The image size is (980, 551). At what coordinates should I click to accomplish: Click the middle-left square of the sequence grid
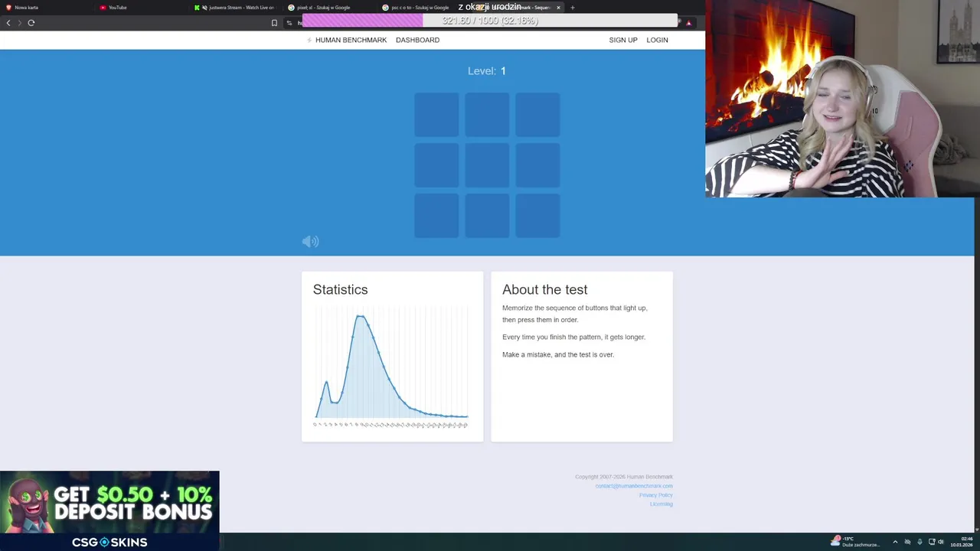click(436, 165)
